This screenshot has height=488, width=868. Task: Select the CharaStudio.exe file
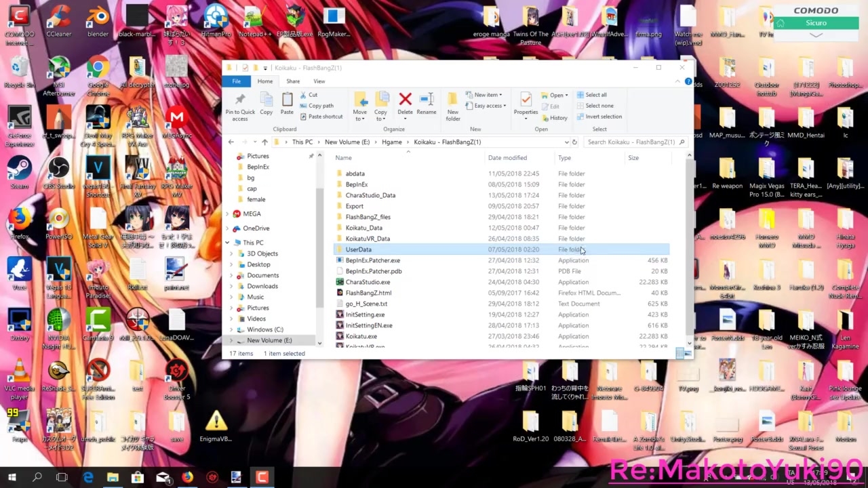pyautogui.click(x=368, y=282)
